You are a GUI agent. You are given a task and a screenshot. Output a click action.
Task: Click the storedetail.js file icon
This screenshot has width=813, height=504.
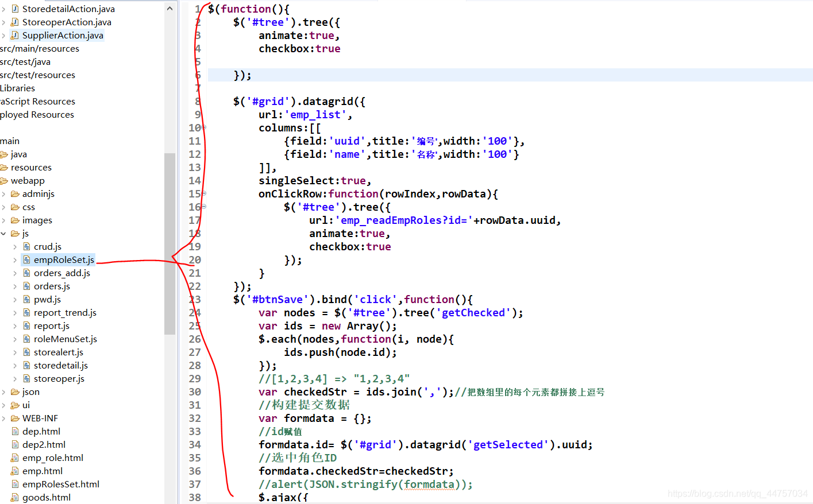pyautogui.click(x=26, y=365)
